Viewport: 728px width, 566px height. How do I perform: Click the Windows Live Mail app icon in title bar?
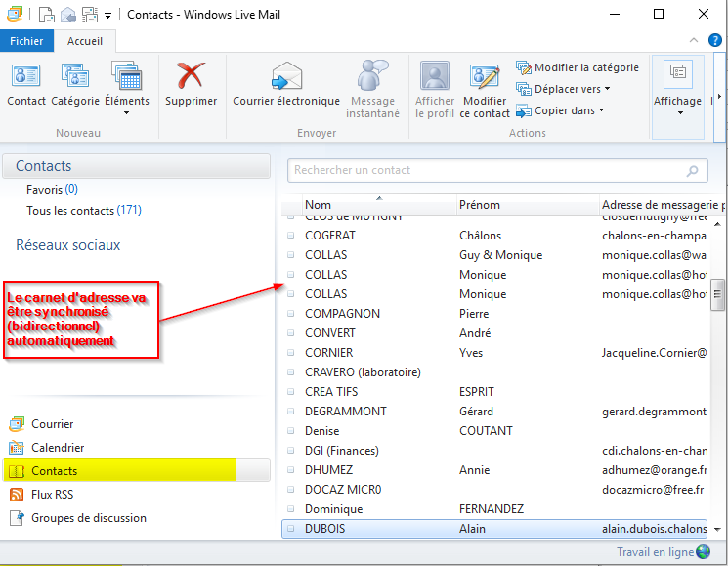coord(15,14)
